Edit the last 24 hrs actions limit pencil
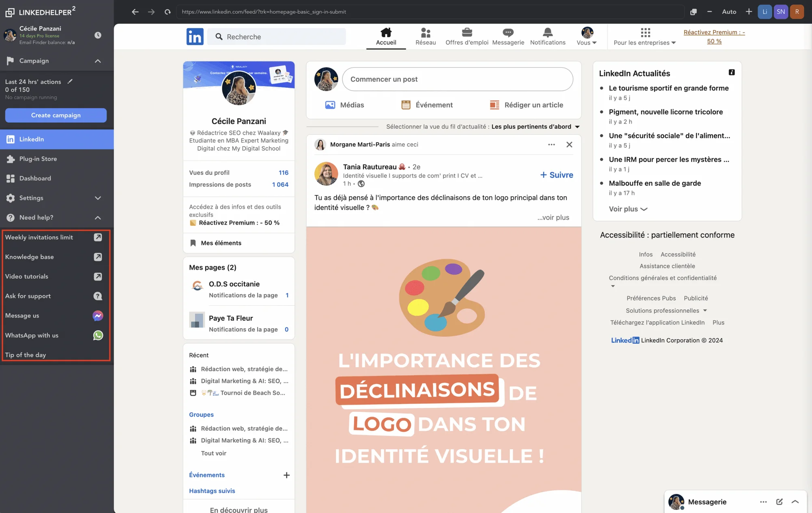 (70, 81)
